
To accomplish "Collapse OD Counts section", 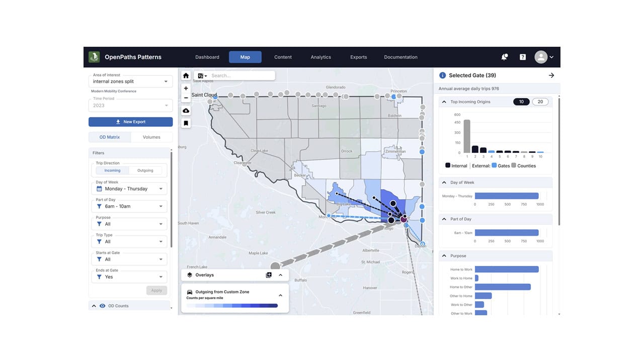I will (94, 306).
